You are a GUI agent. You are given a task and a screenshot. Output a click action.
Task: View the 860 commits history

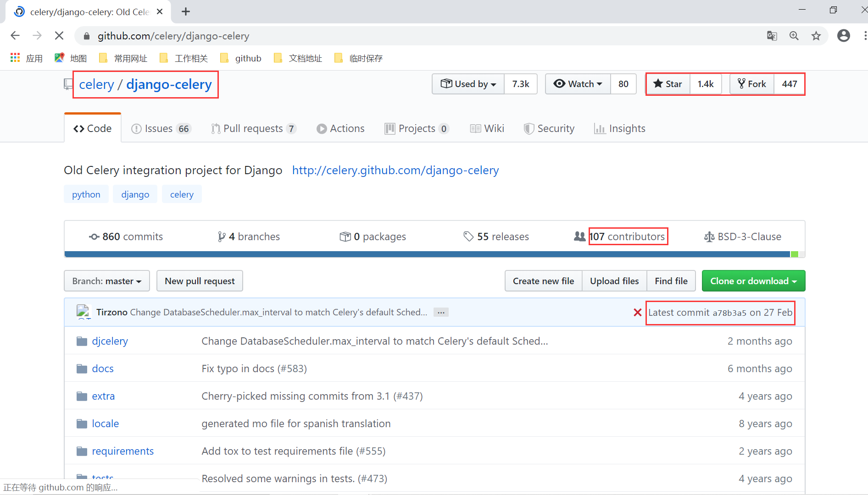point(126,236)
